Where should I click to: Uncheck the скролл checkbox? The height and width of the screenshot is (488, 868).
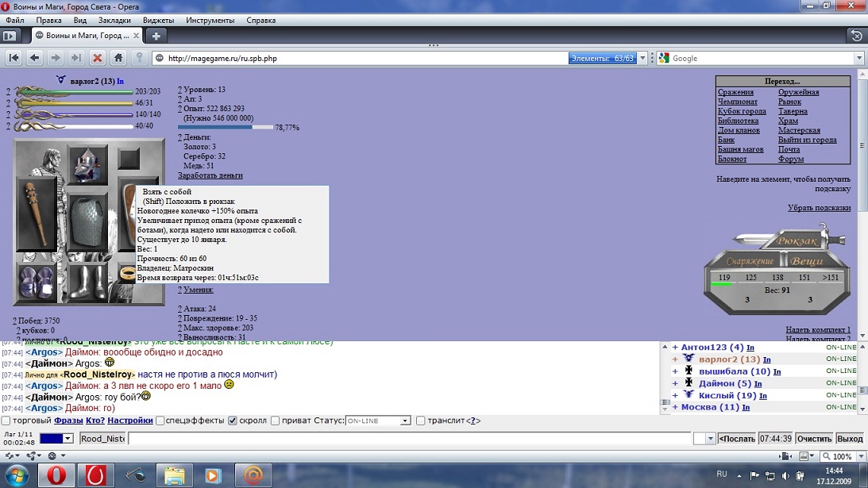click(233, 421)
